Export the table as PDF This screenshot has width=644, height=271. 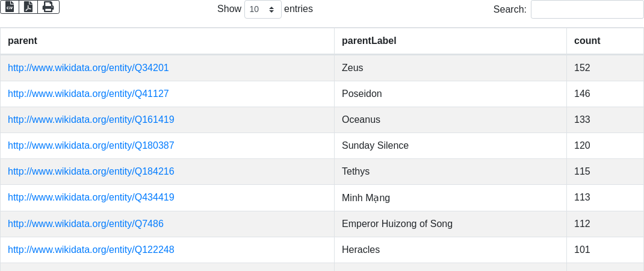coord(28,7)
